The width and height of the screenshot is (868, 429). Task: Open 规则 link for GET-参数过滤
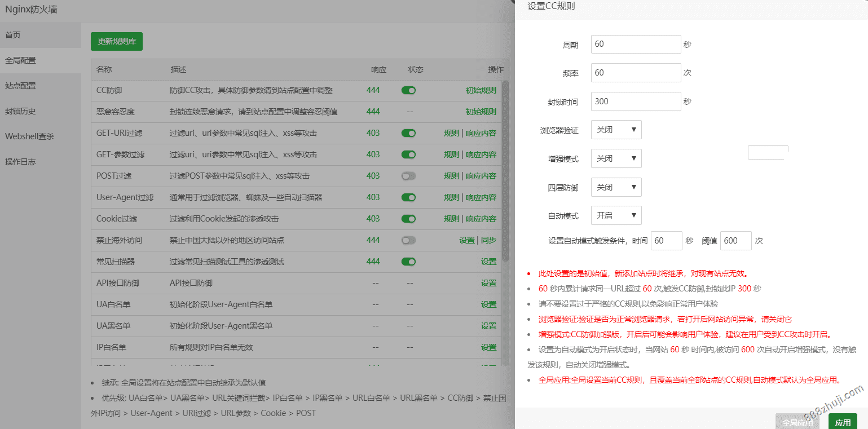tap(452, 154)
